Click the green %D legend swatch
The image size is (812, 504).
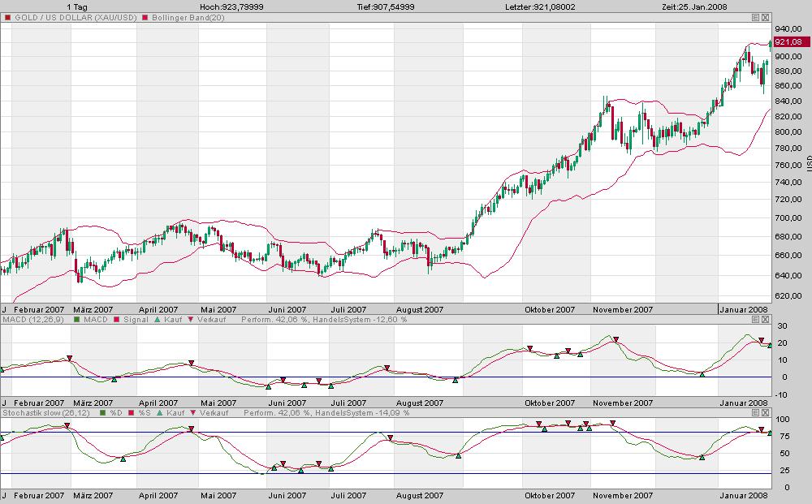click(x=101, y=413)
